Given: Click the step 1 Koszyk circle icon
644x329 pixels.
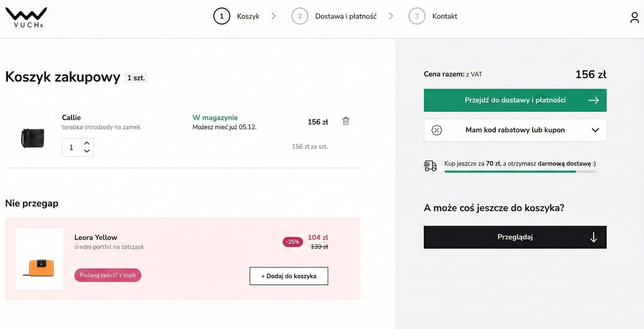Looking at the screenshot, I should pyautogui.click(x=221, y=16).
